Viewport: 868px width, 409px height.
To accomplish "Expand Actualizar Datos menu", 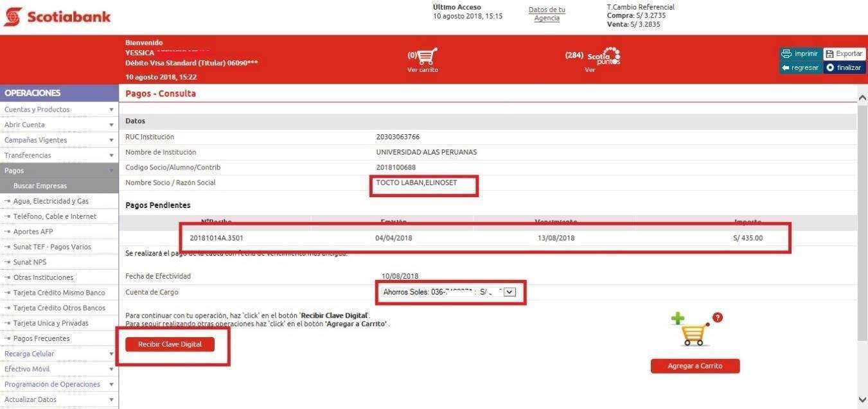I will tap(59, 399).
